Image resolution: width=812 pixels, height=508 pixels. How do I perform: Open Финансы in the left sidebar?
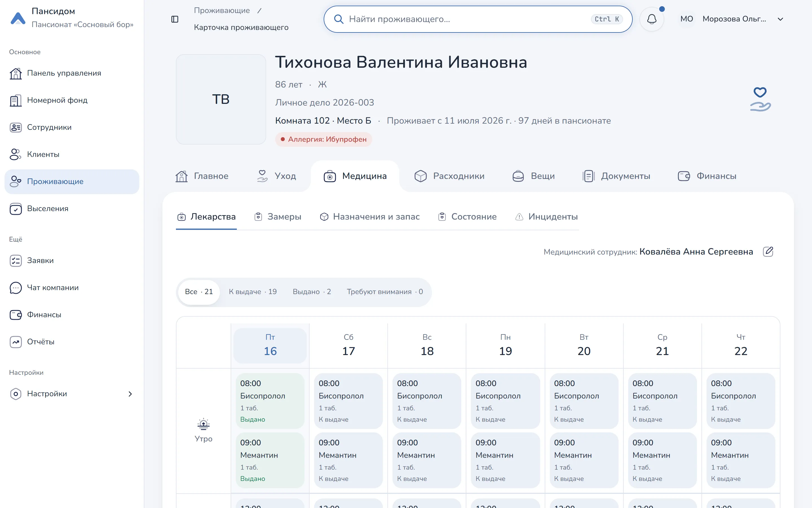[72, 315]
